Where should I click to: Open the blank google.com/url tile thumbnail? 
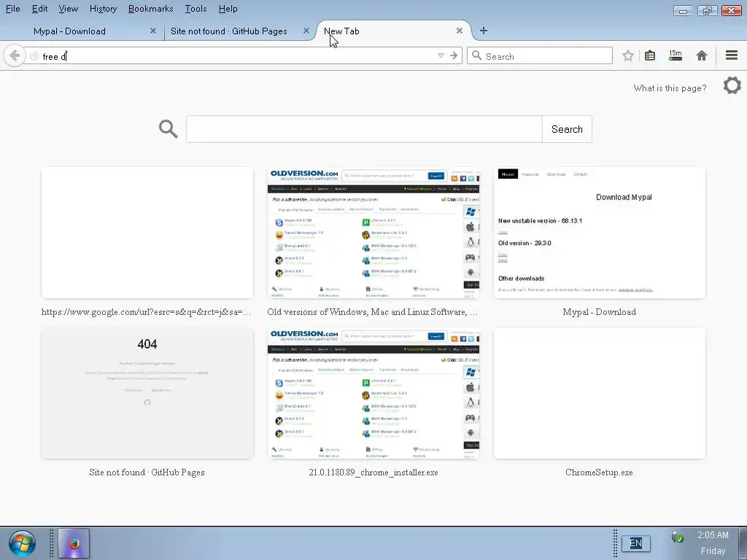point(147,233)
